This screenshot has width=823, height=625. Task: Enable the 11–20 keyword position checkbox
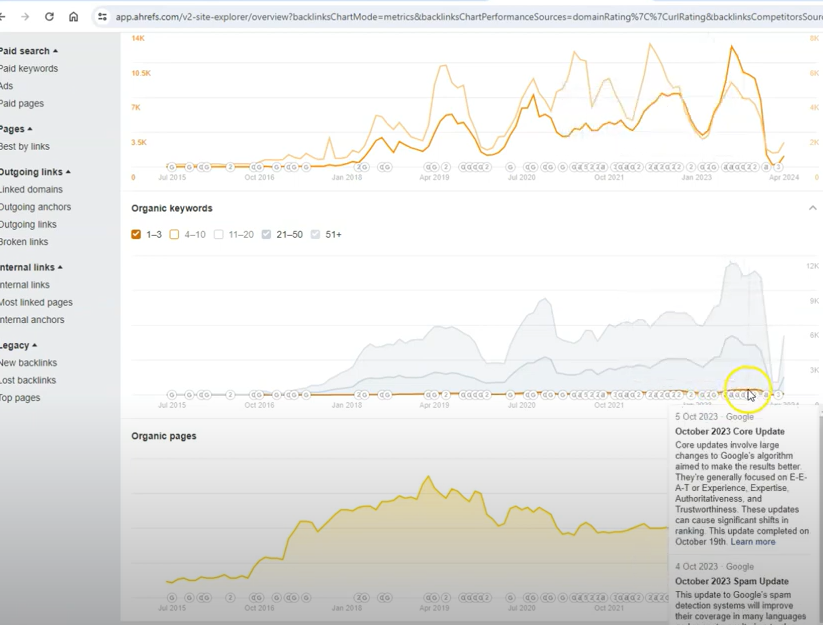click(x=218, y=235)
